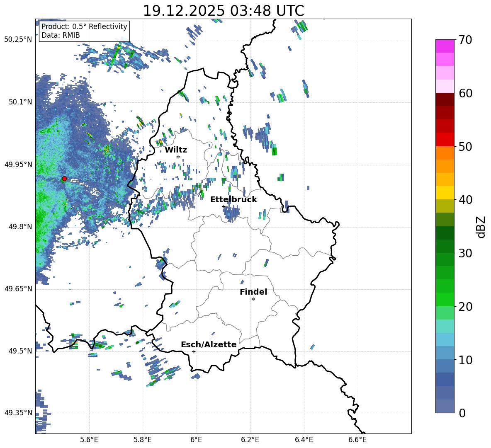The image size is (491, 448).
Task: Click the magenta swatch near 70 dBZ
Action: [x=445, y=46]
